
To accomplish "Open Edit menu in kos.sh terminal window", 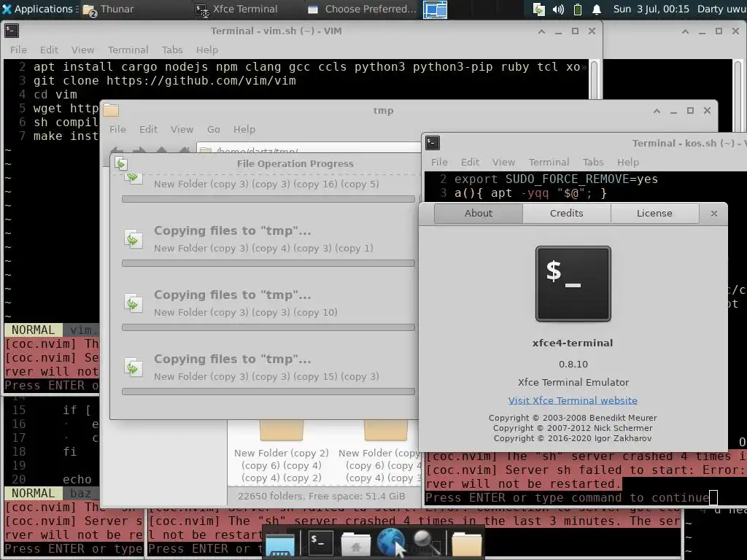I will (x=470, y=162).
